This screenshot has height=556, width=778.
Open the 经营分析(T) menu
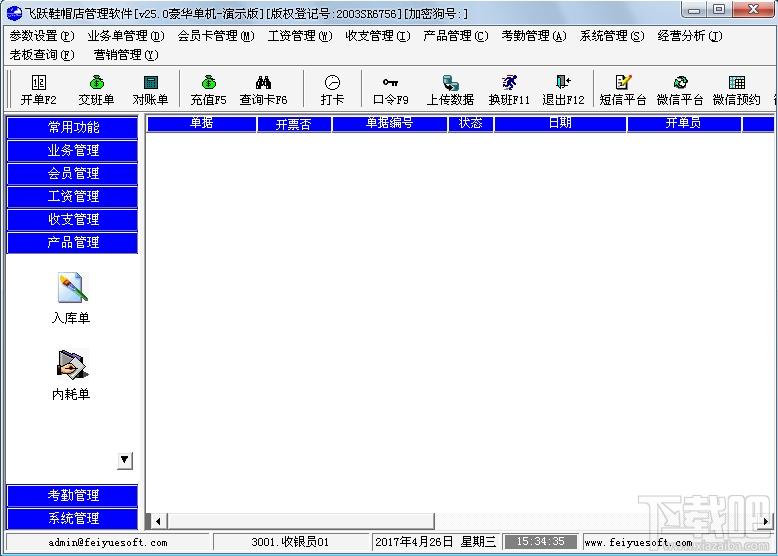tap(690, 36)
